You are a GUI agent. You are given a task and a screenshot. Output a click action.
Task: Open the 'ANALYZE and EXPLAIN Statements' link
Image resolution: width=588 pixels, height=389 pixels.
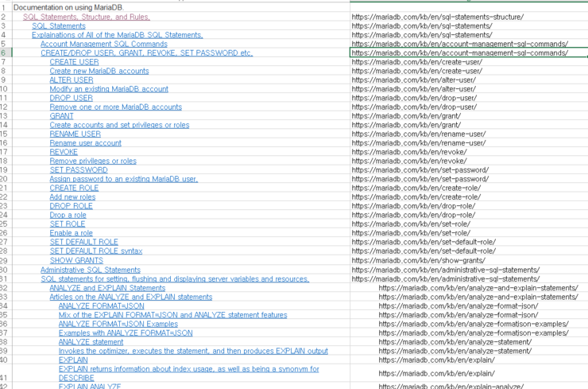(107, 288)
